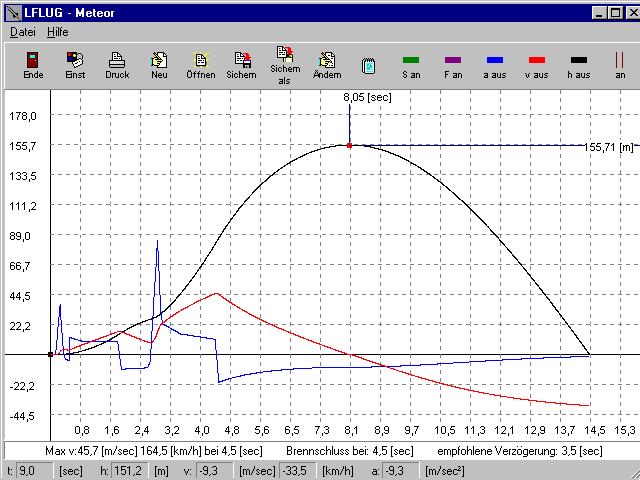
Task: Toggle the green S an curve
Action: point(411,66)
